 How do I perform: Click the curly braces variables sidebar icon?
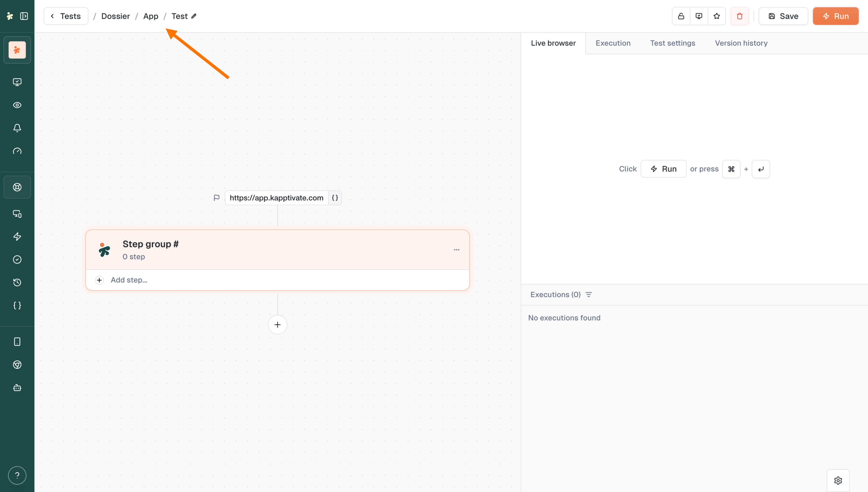tap(17, 305)
